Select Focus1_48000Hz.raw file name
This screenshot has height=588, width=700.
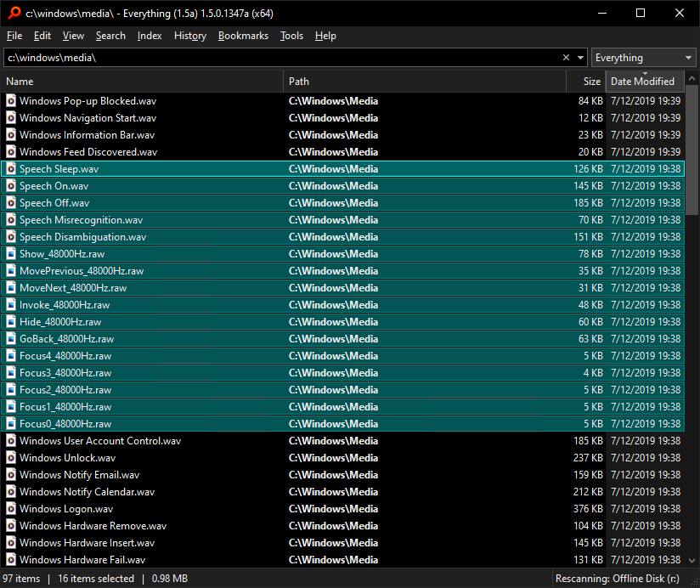pyautogui.click(x=65, y=407)
